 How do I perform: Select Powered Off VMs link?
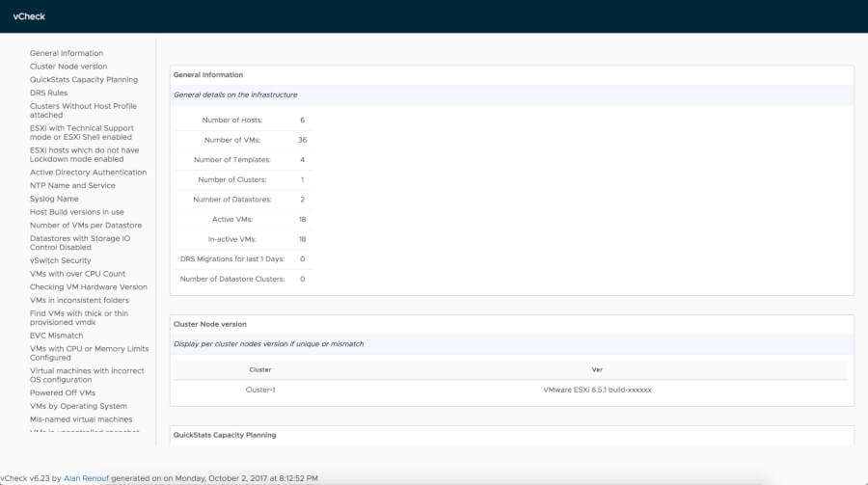coord(63,393)
